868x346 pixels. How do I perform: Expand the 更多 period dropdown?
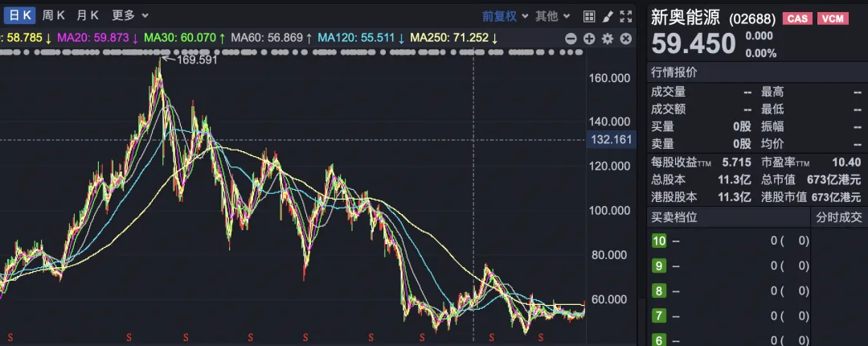[130, 15]
